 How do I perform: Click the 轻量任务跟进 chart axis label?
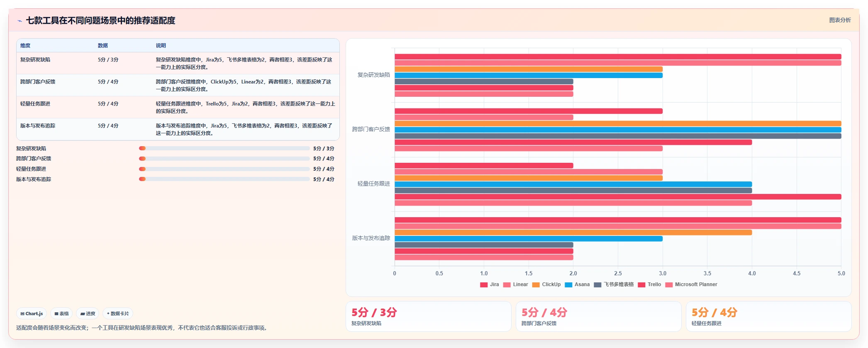tap(374, 184)
